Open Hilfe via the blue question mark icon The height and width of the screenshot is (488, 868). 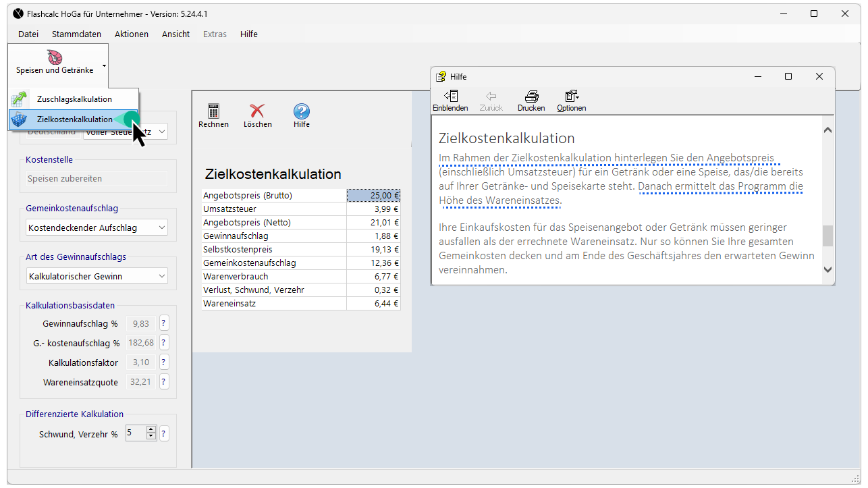[x=302, y=112]
